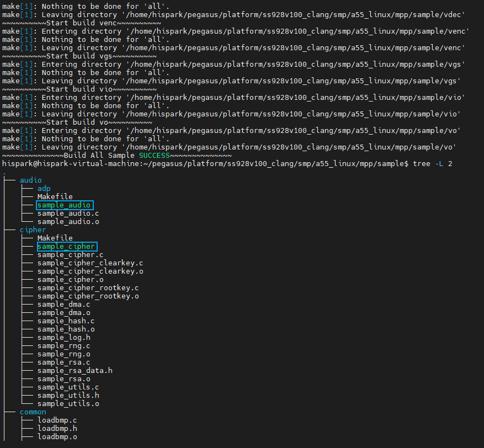Select the "Start build vgs" separator line
The width and height of the screenshot is (484, 448).
[x=79, y=56]
